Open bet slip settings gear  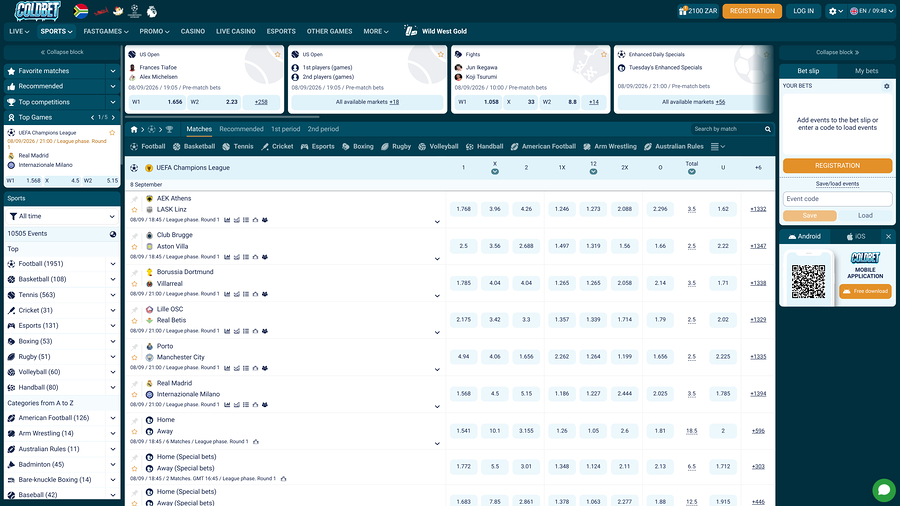point(886,86)
